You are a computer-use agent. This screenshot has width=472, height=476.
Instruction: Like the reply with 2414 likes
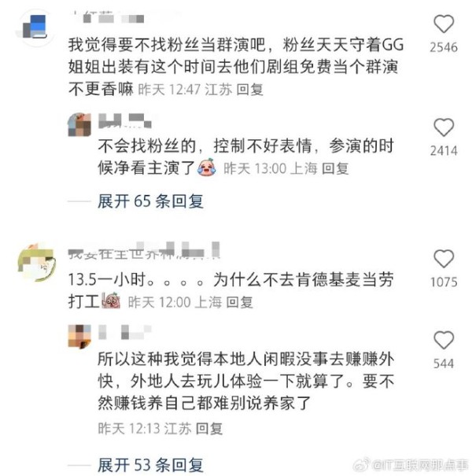[x=444, y=127]
